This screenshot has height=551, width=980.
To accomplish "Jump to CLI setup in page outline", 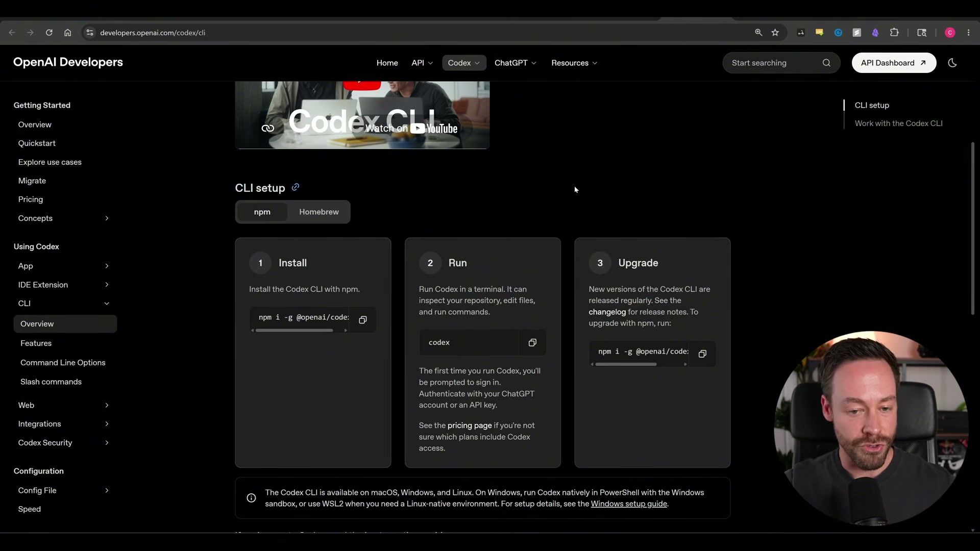I will point(872,105).
